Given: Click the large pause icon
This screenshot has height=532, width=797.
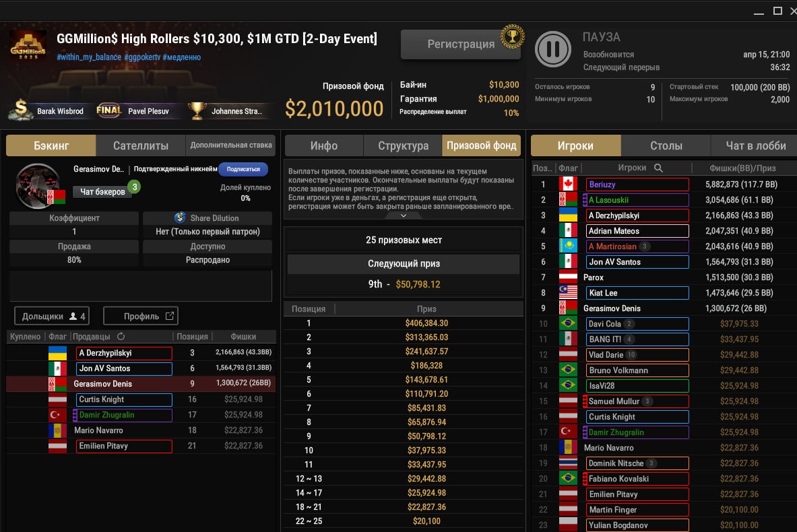Looking at the screenshot, I should point(553,49).
